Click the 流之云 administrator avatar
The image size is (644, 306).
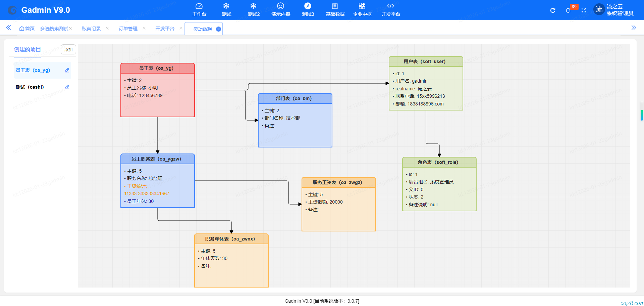pyautogui.click(x=599, y=9)
